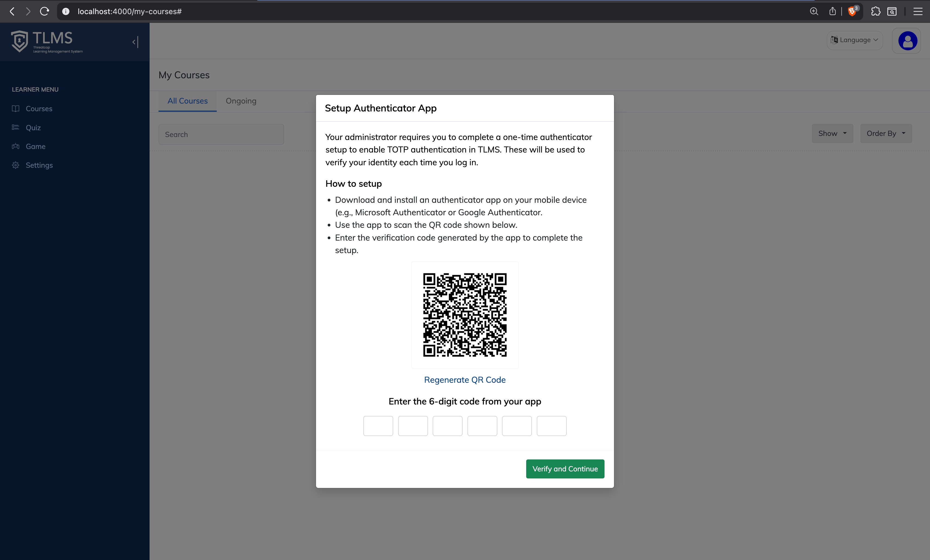Open the zoom magnifier in address bar
Viewport: 930px width, 560px height.
814,11
